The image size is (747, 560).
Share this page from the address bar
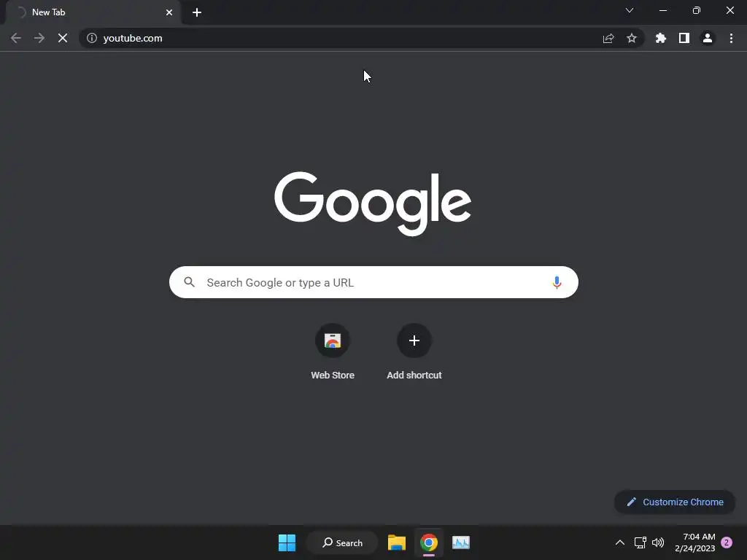pyautogui.click(x=608, y=38)
